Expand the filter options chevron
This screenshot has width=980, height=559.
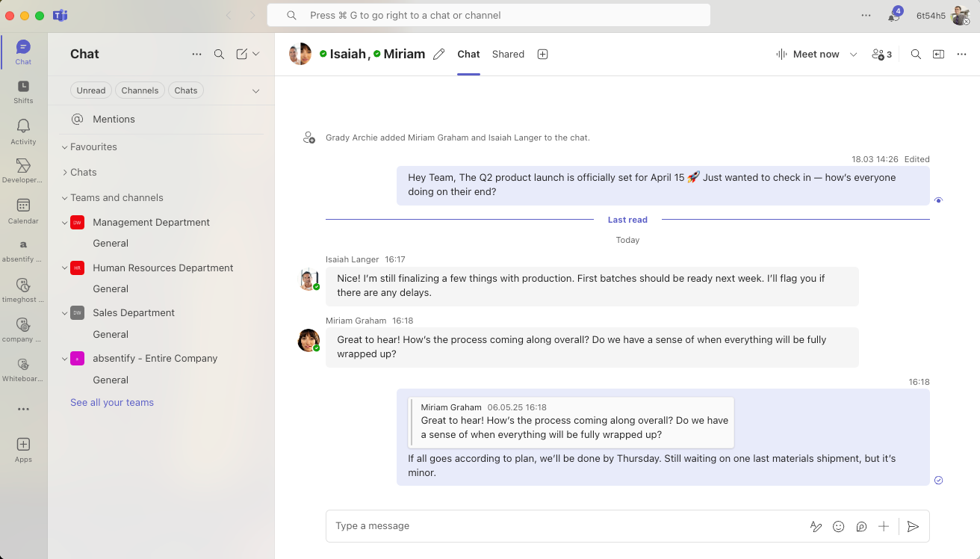255,90
